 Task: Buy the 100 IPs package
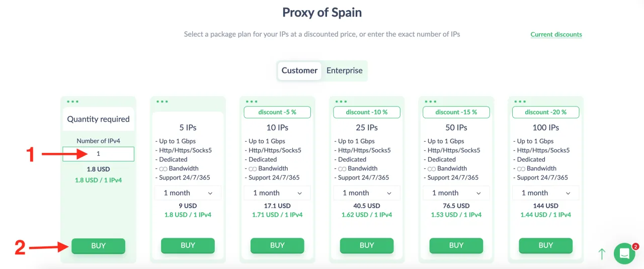546,245
